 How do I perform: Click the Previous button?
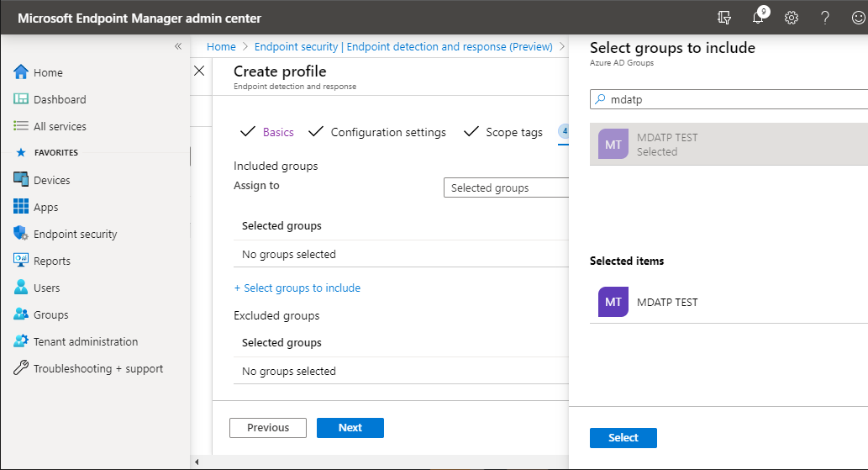click(x=268, y=428)
